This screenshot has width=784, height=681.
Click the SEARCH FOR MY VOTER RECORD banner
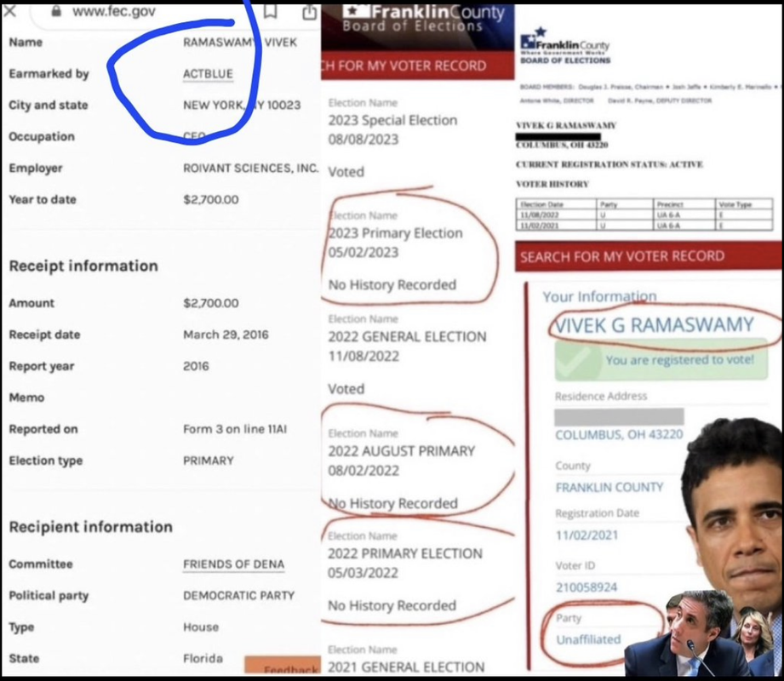[649, 256]
